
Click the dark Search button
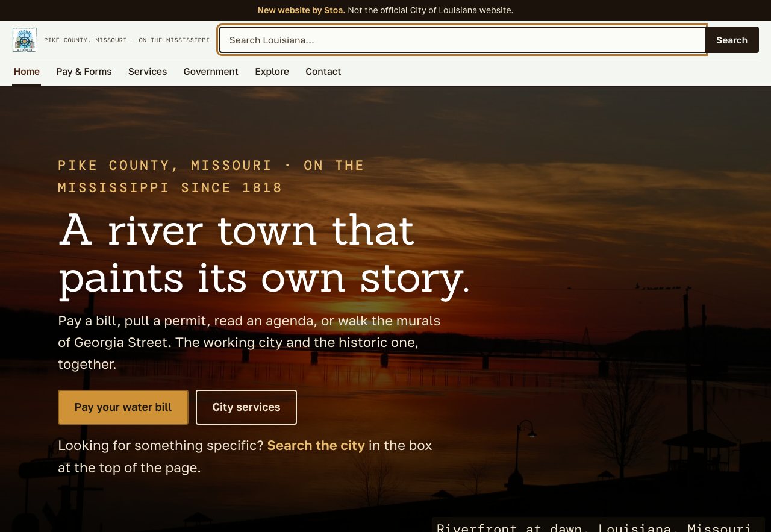coord(732,40)
